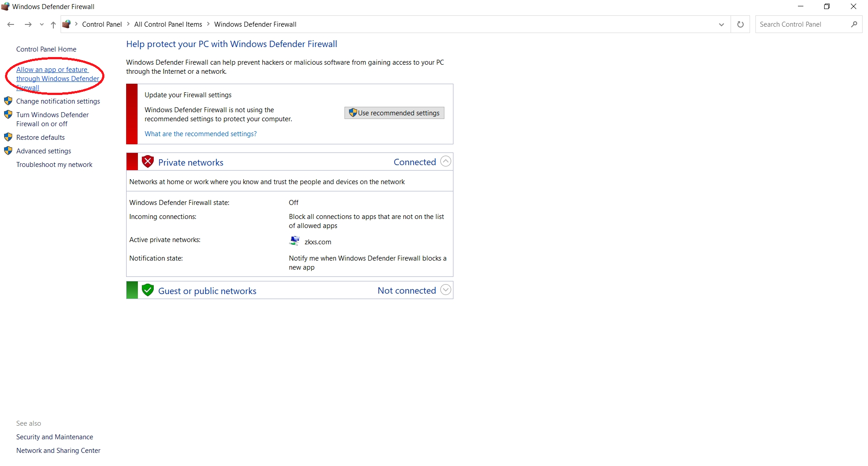Open Turn Windows Defender Firewall on or off

pos(52,119)
